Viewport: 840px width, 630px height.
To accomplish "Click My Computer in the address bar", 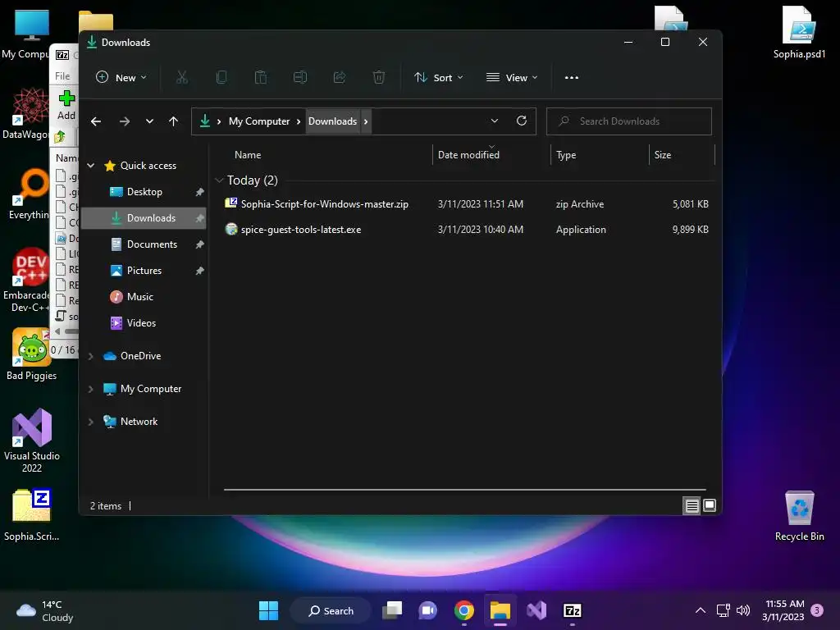I will pos(259,121).
